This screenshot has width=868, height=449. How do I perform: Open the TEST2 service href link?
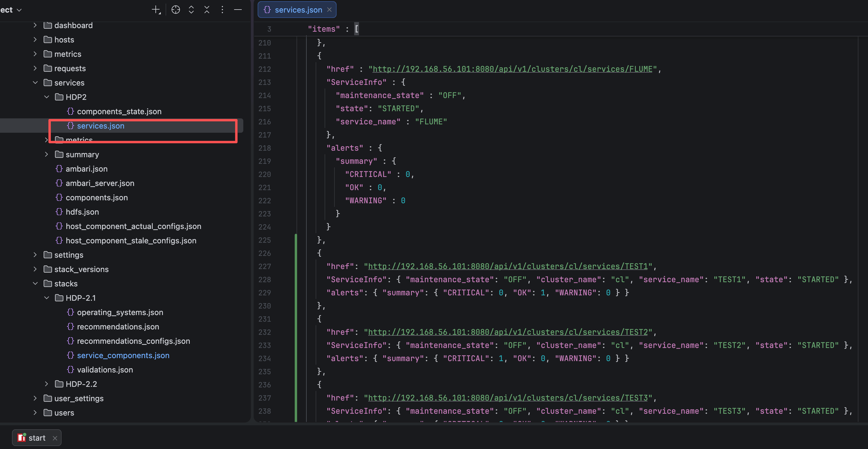(508, 332)
